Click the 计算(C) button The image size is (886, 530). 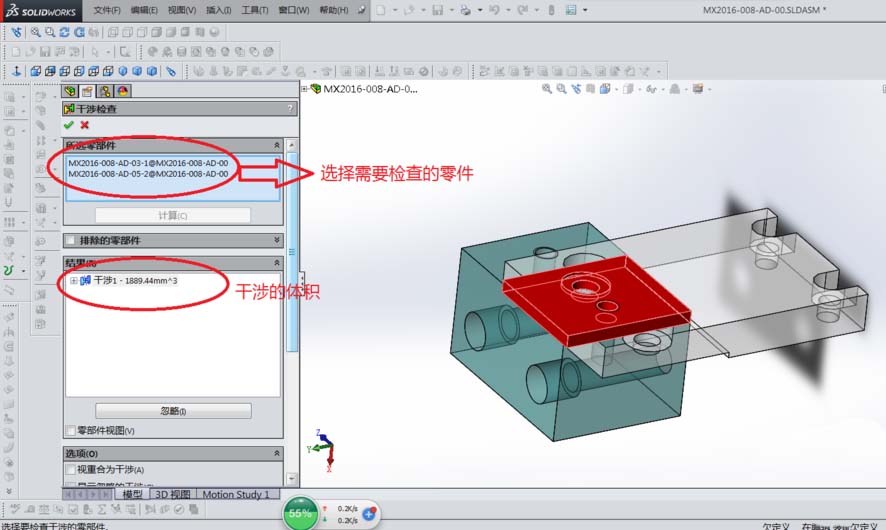(173, 215)
